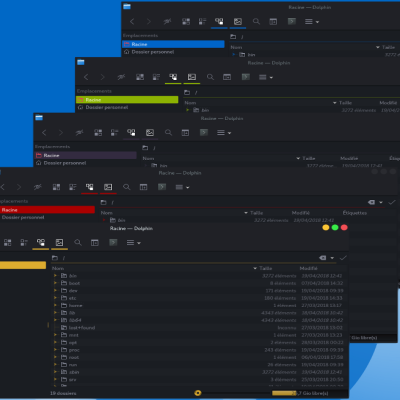Go Back in the purple-accent Dolphin window
The width and height of the screenshot is (400, 400).
44,133
